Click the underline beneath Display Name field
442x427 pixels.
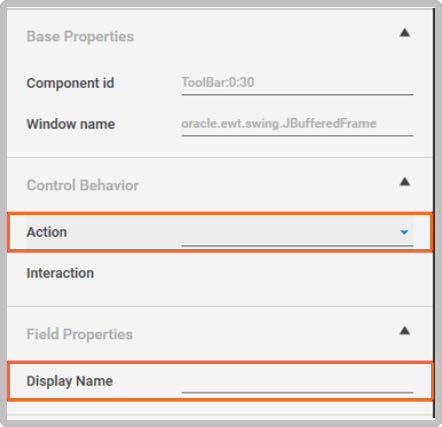pos(297,393)
